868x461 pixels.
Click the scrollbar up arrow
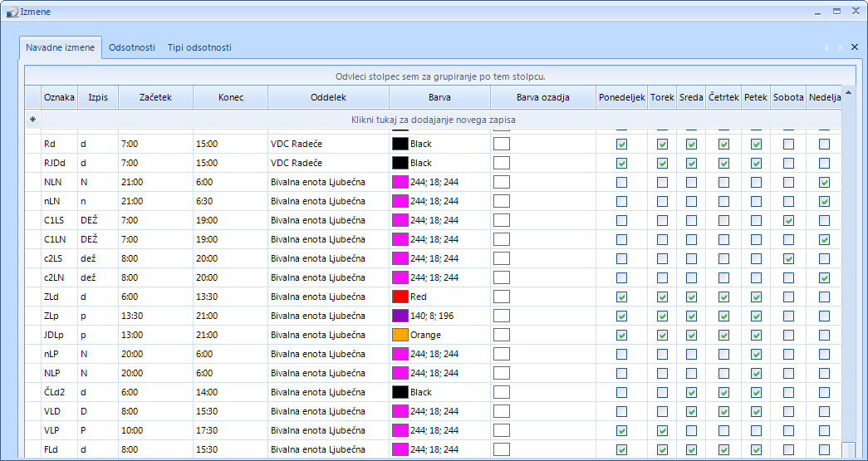tap(848, 91)
